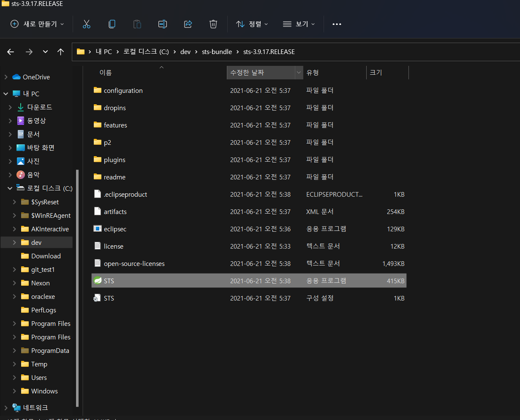This screenshot has height=420, width=520.
Task: Open the three-dots more options menu
Action: tap(337, 24)
